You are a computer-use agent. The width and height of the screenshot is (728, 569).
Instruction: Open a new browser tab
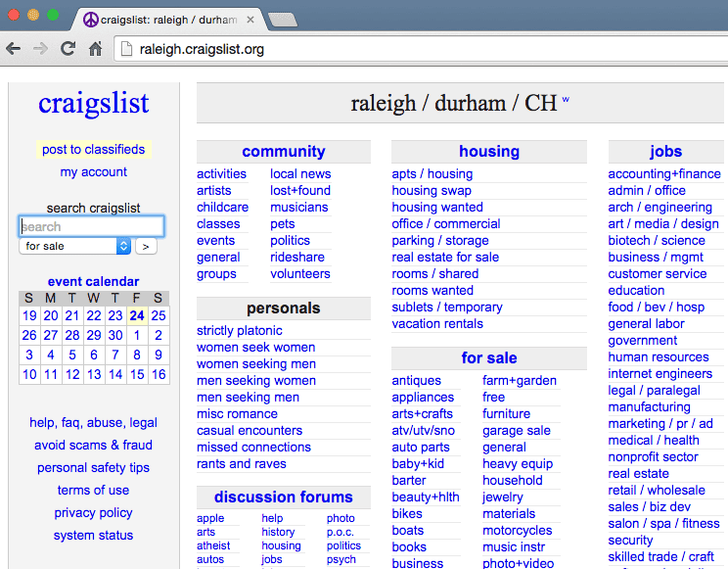tap(283, 20)
